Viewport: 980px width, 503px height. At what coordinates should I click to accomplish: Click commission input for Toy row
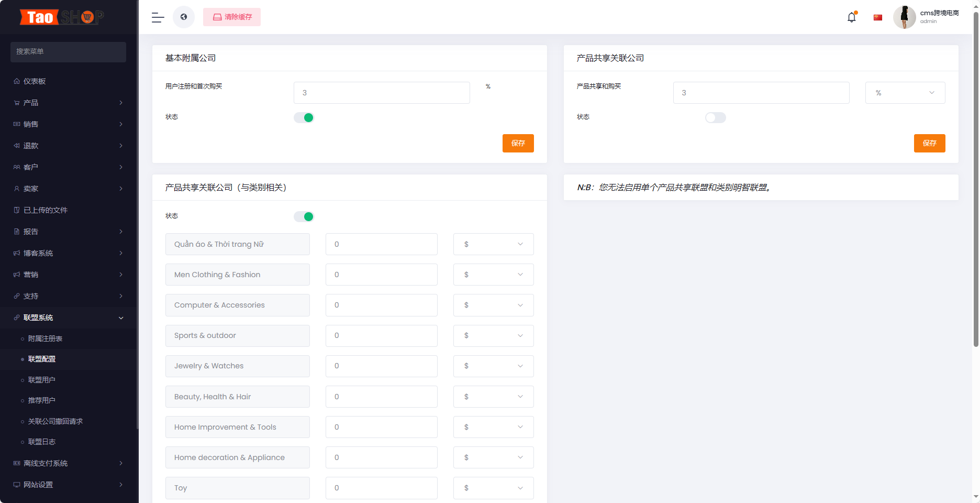(x=381, y=488)
